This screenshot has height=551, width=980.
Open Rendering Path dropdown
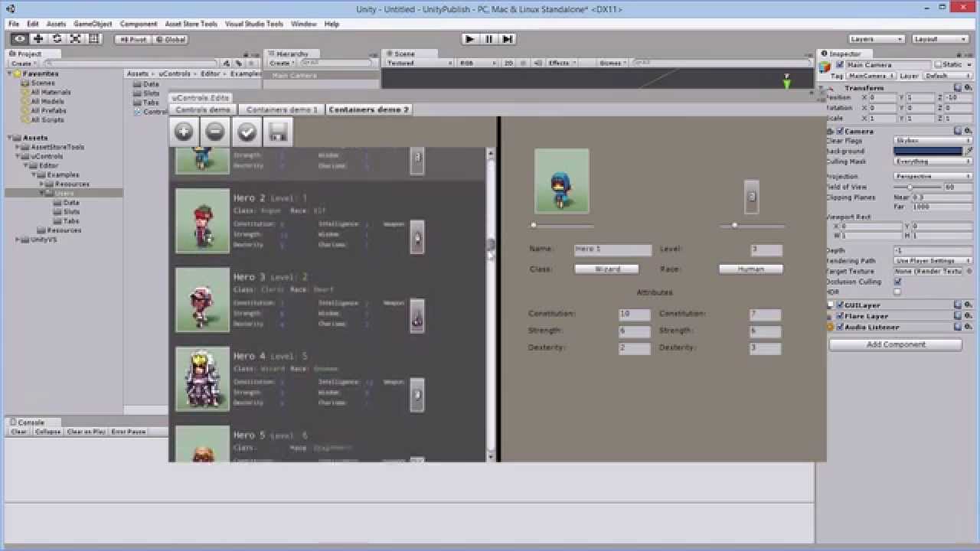coord(933,261)
